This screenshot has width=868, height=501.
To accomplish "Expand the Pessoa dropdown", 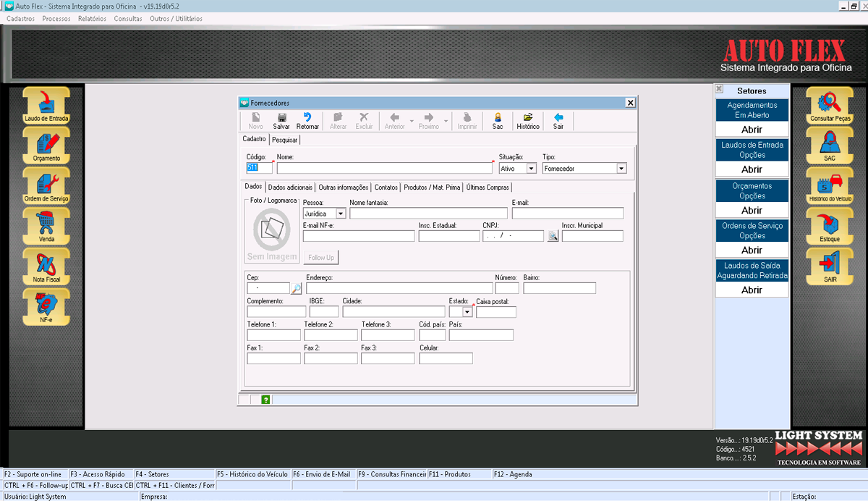I will point(341,214).
